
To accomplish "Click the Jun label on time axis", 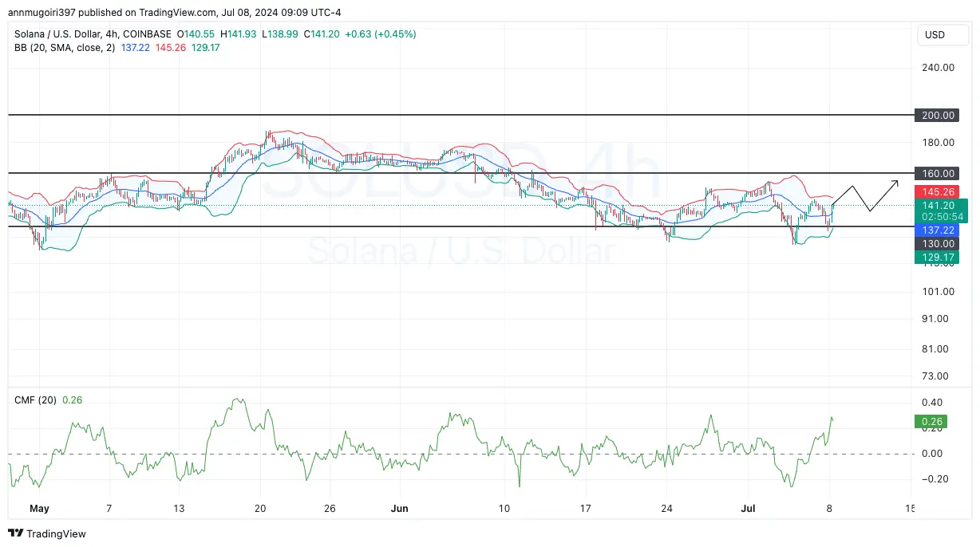I will click(x=401, y=508).
